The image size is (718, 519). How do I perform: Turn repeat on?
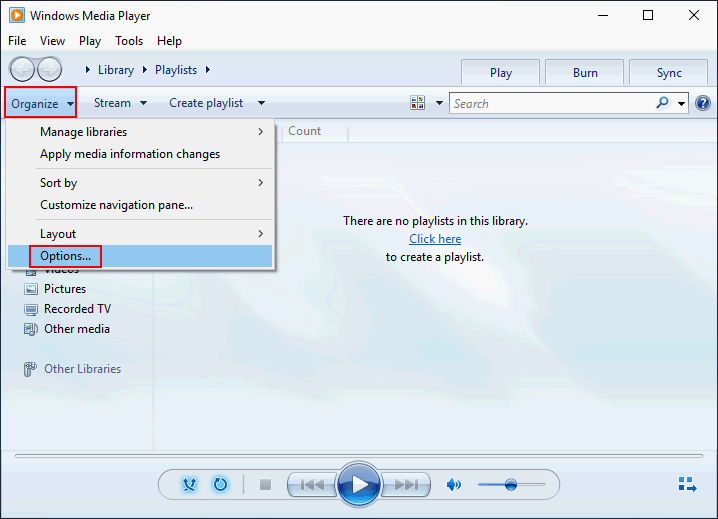(220, 484)
